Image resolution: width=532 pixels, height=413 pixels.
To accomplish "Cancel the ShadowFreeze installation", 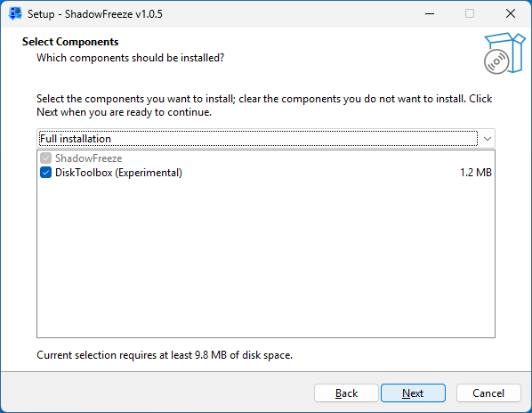I will 488,393.
